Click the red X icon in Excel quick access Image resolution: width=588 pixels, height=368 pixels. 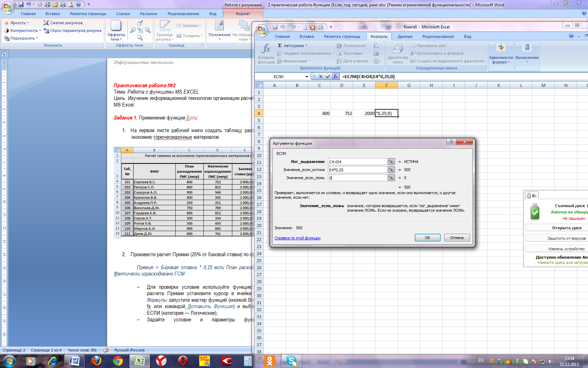313,27
